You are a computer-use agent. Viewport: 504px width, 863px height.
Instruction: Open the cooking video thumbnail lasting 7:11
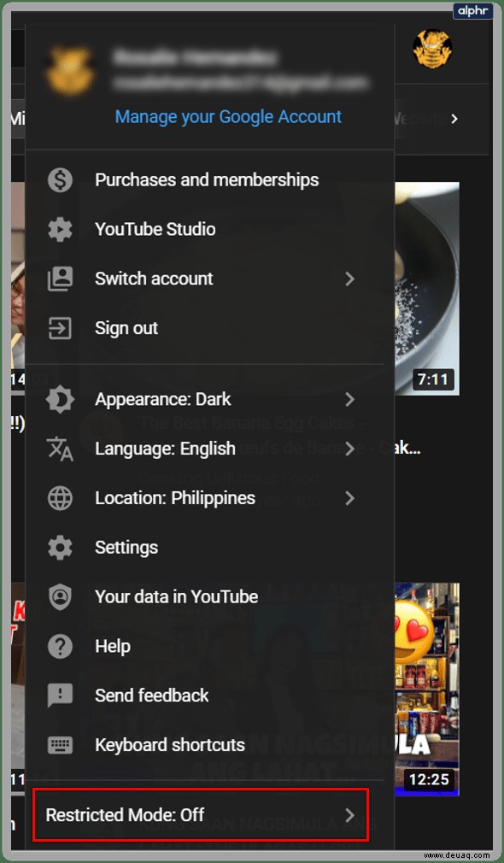(x=427, y=289)
